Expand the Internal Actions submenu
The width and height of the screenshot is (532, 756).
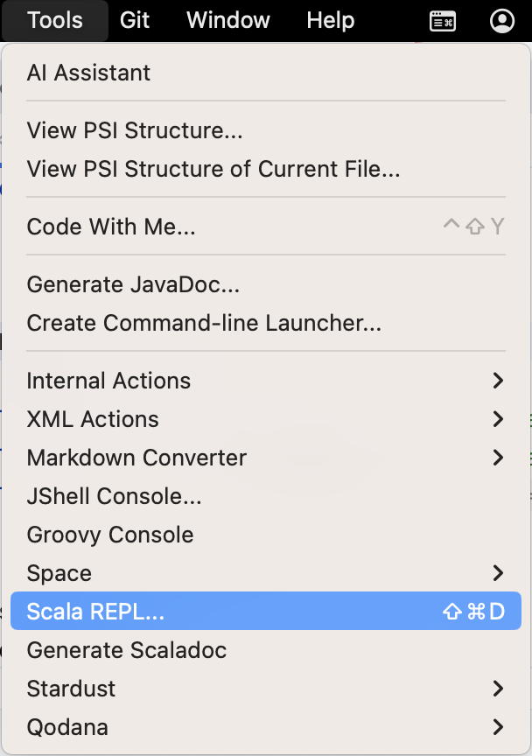(108, 381)
